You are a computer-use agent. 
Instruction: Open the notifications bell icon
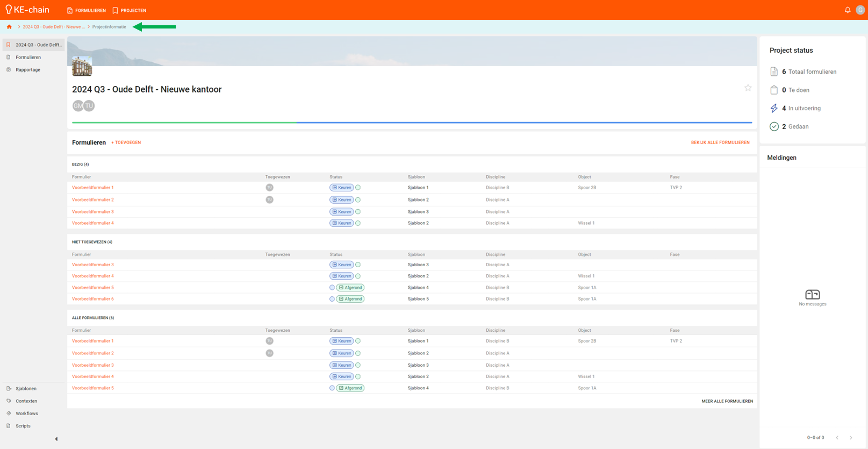coord(848,10)
